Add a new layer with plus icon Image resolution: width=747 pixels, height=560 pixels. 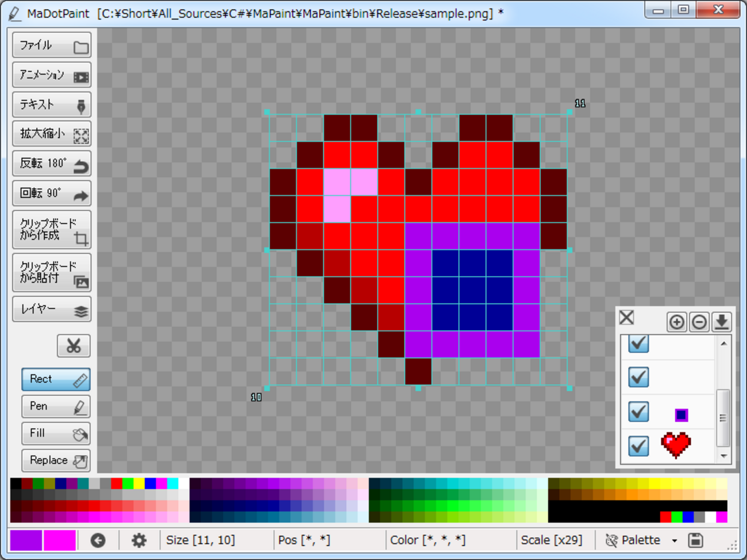676,322
